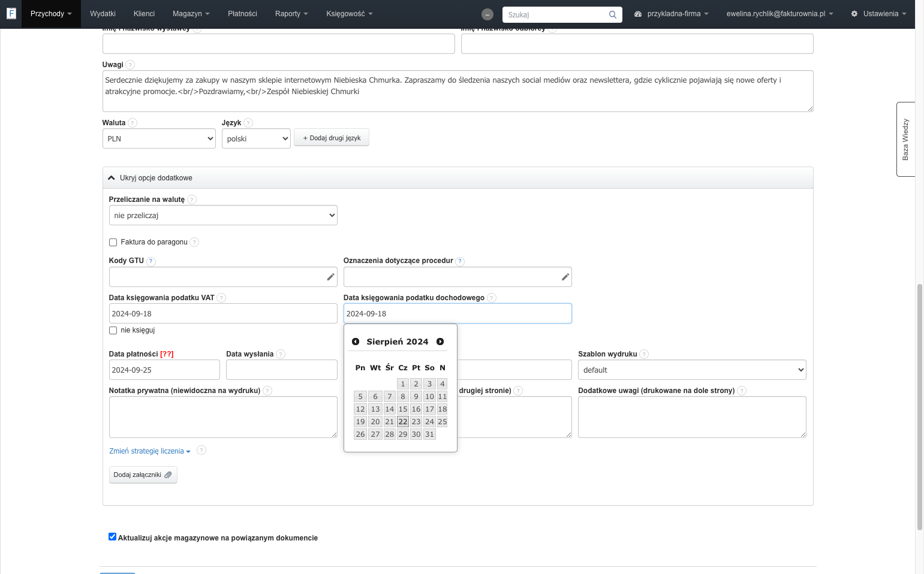Open the Raporty menu

[291, 14]
